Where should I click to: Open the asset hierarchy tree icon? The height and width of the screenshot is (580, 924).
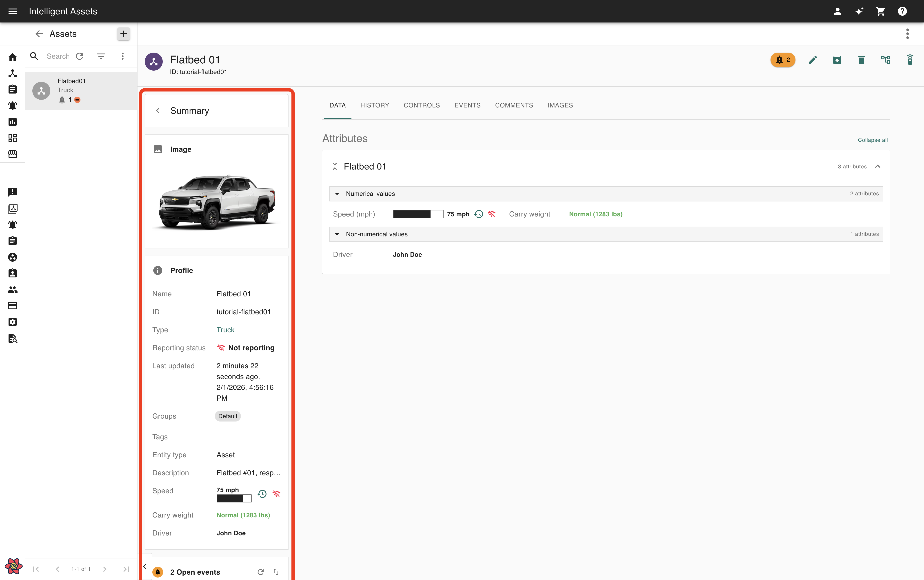(885, 60)
